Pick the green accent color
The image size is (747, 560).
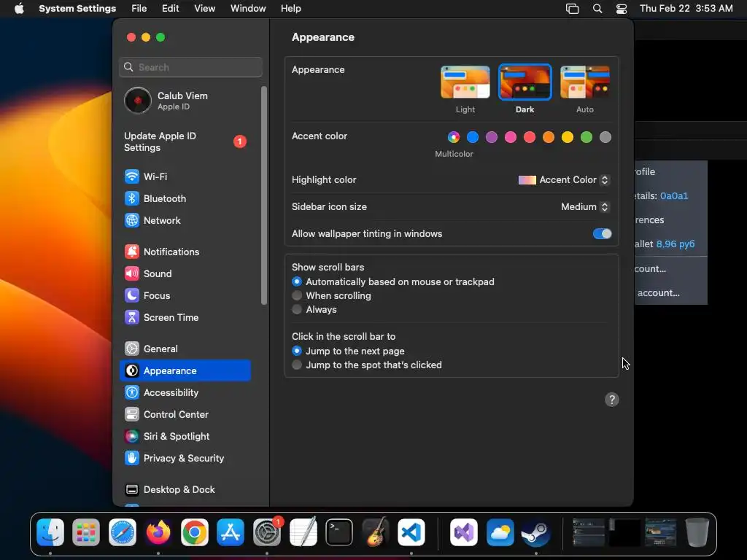tap(587, 138)
